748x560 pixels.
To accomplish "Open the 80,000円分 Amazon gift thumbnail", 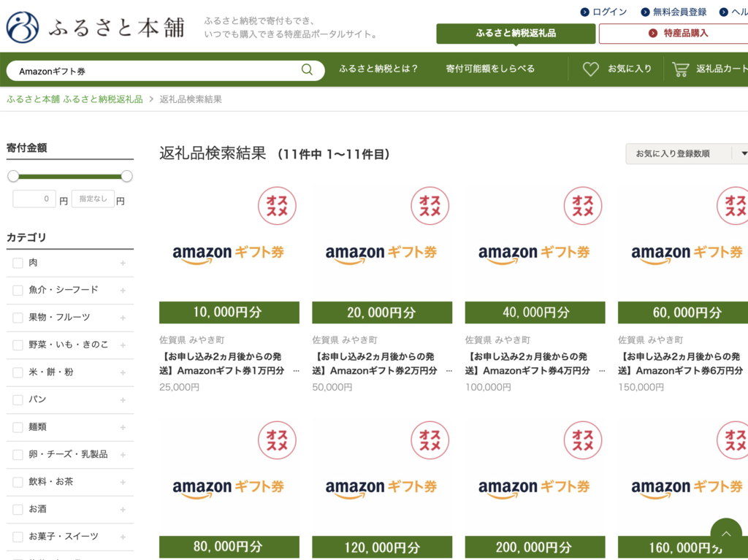I will [x=229, y=488].
